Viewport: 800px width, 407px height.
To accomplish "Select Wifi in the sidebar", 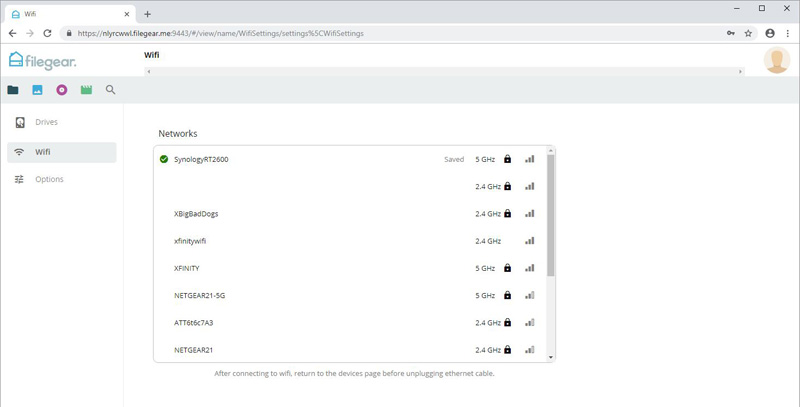I will coord(62,152).
